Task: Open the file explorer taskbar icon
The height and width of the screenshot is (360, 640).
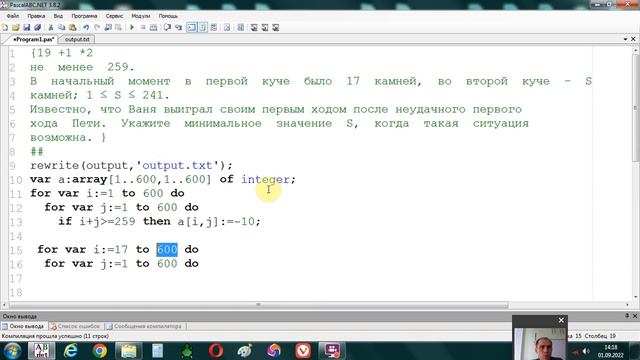Action: (129, 351)
